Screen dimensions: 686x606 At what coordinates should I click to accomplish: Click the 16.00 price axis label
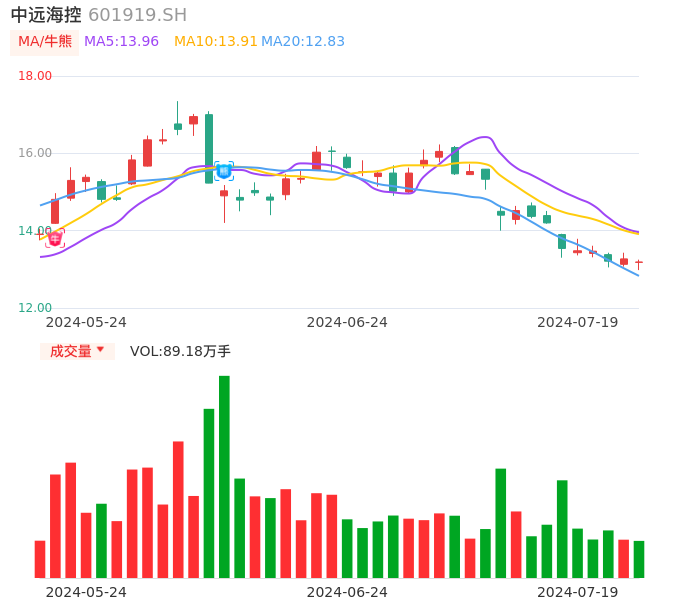click(x=35, y=153)
